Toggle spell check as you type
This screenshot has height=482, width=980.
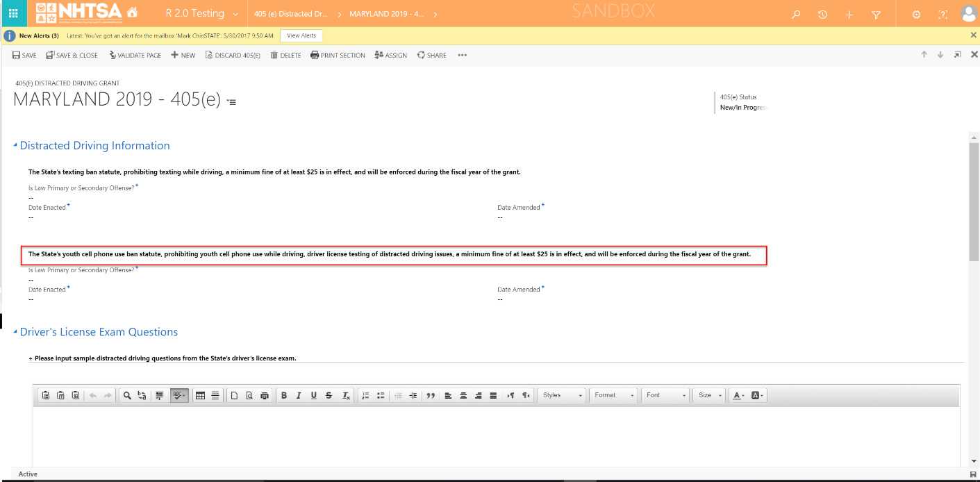click(178, 395)
